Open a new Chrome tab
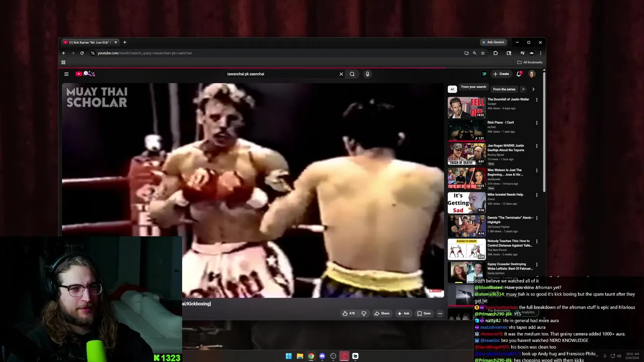 tap(124, 42)
